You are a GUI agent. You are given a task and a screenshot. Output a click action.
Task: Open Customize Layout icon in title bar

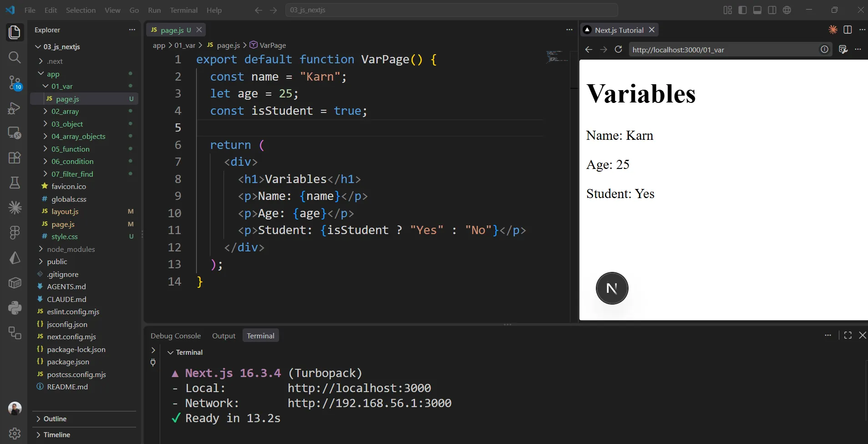pyautogui.click(x=728, y=10)
